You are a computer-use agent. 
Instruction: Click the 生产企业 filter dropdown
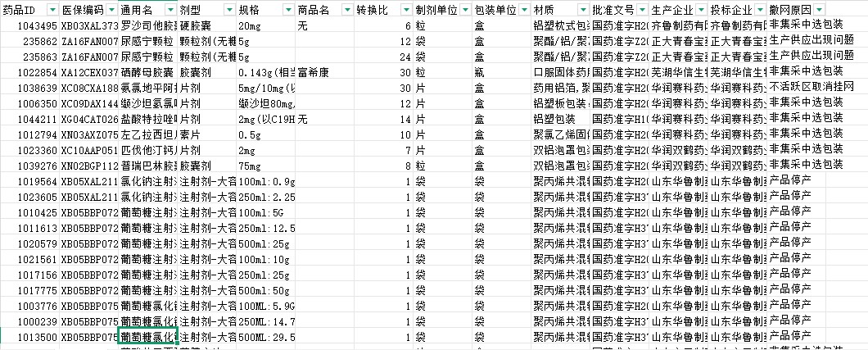point(701,10)
